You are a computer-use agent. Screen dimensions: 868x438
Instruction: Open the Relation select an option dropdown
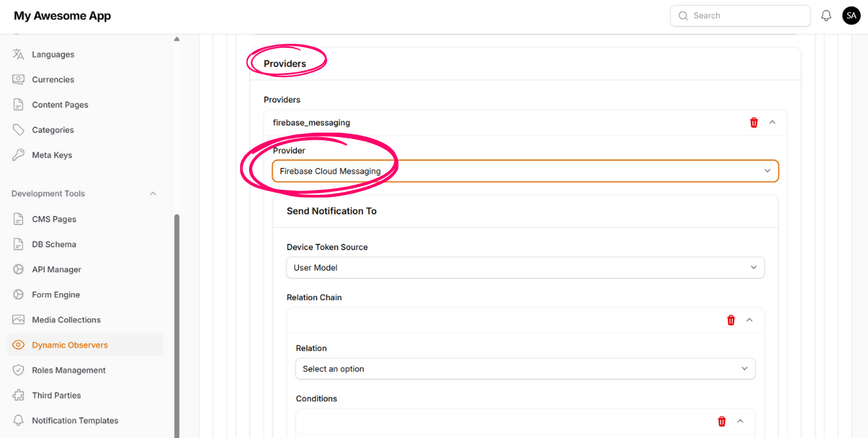525,369
